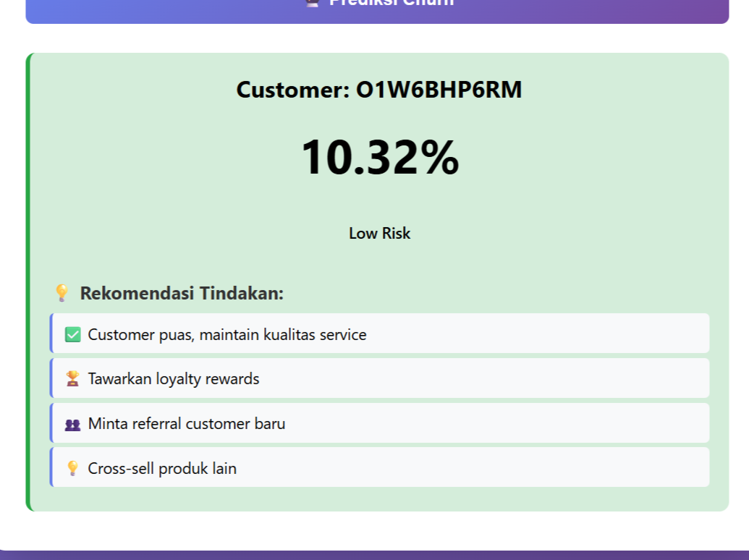Click the customer ID O1W6BHP6RM
749x560 pixels.
click(439, 90)
